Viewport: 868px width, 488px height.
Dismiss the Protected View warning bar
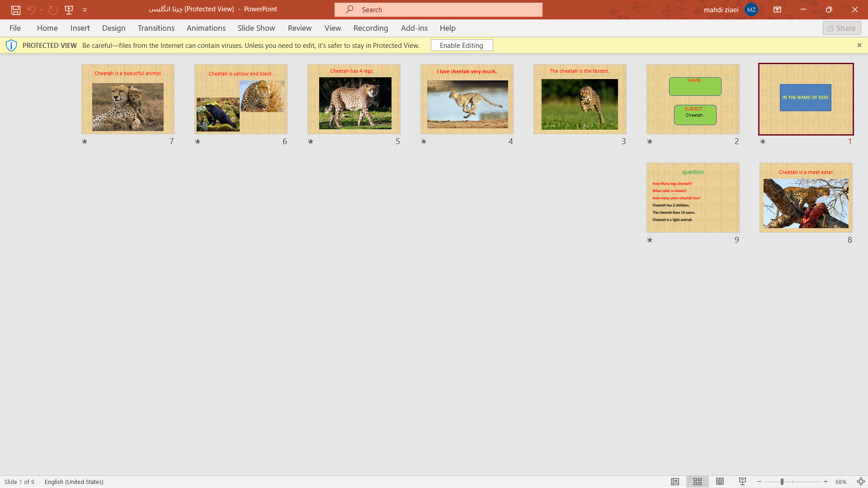coord(859,45)
